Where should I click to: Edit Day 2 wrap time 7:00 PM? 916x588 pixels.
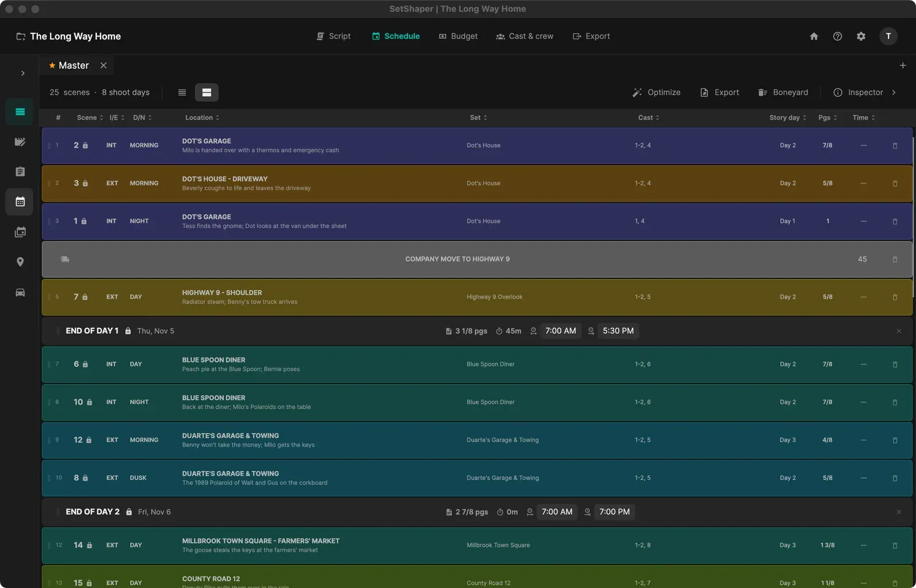(614, 512)
